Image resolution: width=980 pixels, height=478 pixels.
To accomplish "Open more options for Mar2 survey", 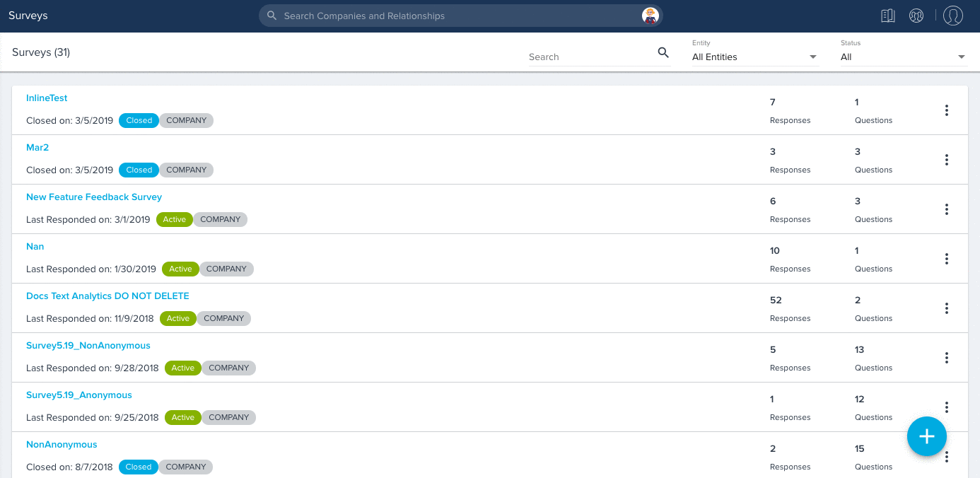I will click(x=946, y=160).
